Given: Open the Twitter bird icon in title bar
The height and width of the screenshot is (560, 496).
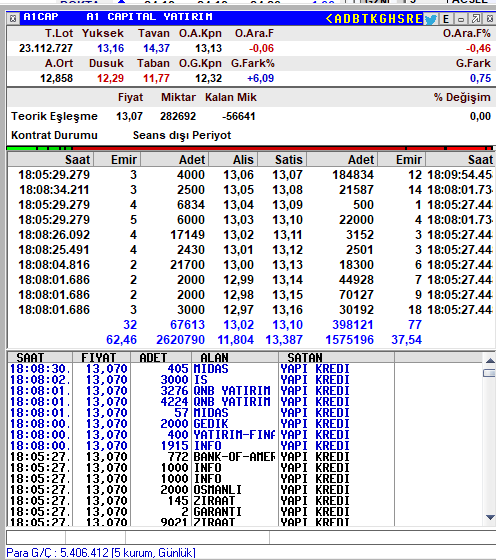Looking at the screenshot, I should point(431,19).
